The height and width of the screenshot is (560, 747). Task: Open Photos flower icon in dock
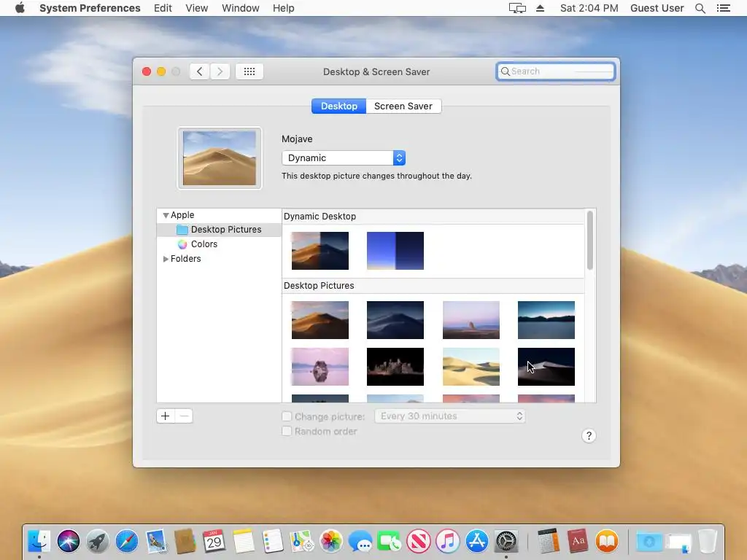tap(331, 542)
